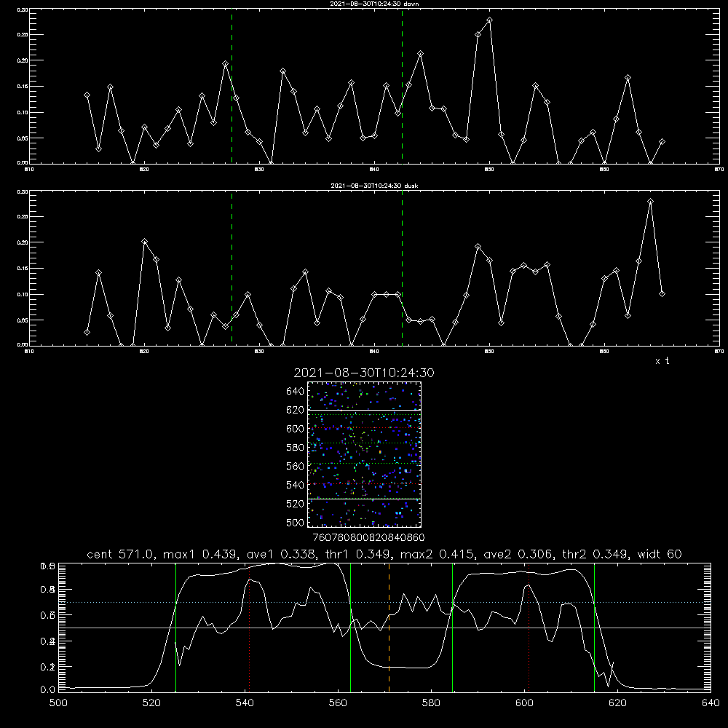Click the '640' y-axis label beside the image
728x728 pixels.
click(x=296, y=392)
